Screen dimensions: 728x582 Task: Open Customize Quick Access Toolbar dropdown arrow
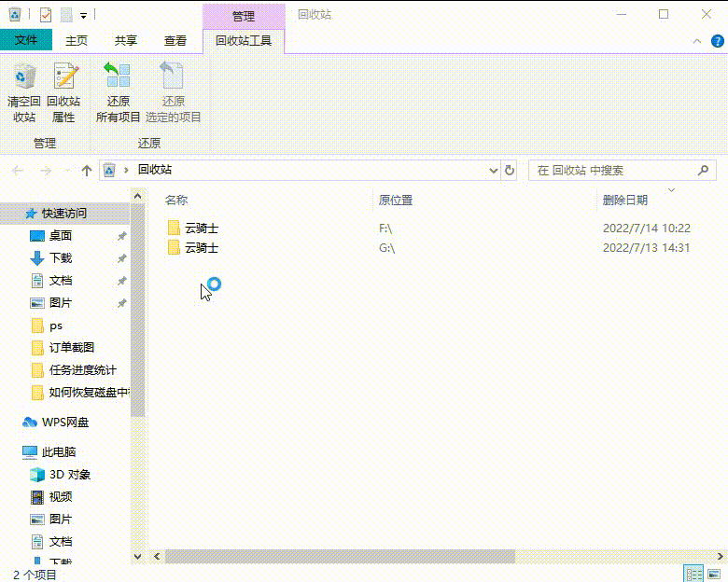(x=84, y=15)
